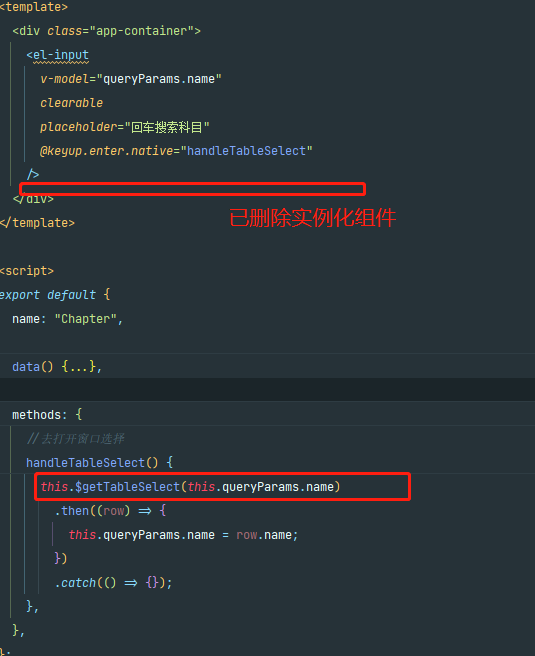Click the clearable attribute

tap(72, 103)
